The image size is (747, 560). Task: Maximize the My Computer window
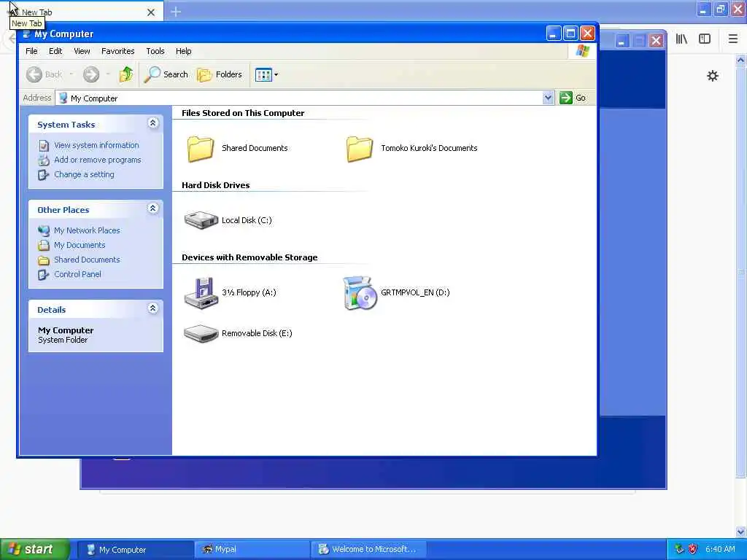click(x=570, y=34)
